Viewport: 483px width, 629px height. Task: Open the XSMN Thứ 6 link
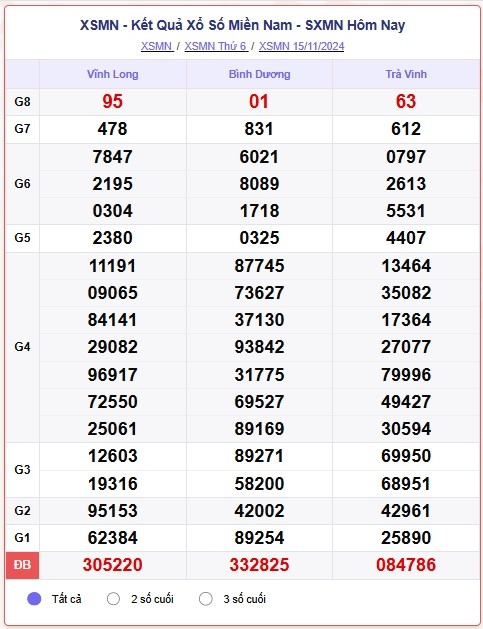point(216,46)
